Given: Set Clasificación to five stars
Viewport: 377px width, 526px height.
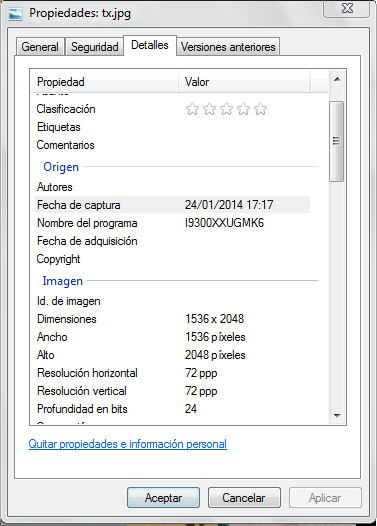Looking at the screenshot, I should click(x=260, y=109).
